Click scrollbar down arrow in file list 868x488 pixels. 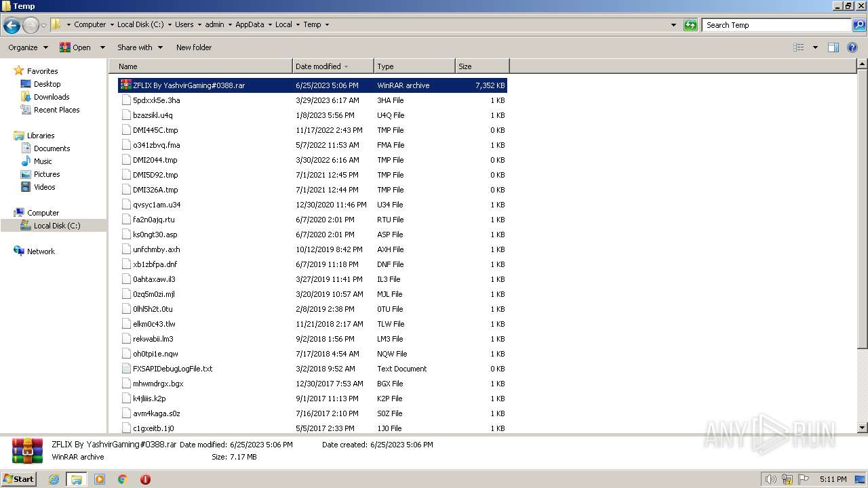coord(862,428)
